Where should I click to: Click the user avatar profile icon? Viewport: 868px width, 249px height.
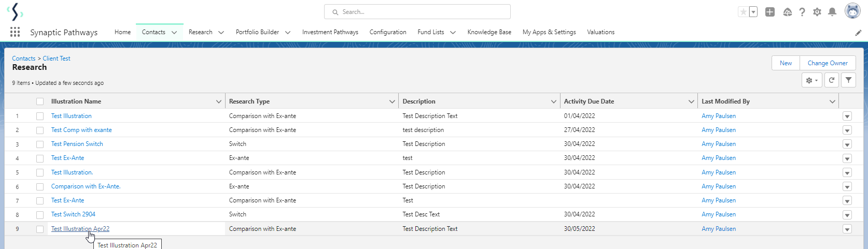tap(852, 11)
